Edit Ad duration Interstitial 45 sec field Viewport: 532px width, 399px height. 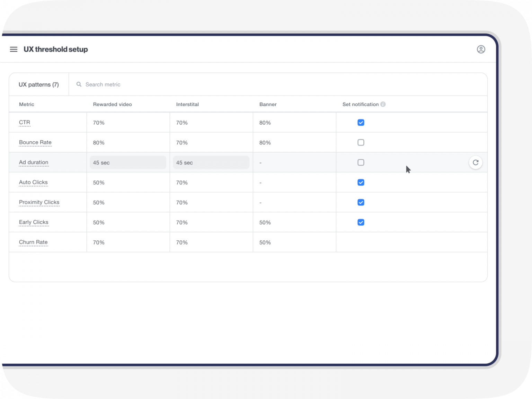211,162
